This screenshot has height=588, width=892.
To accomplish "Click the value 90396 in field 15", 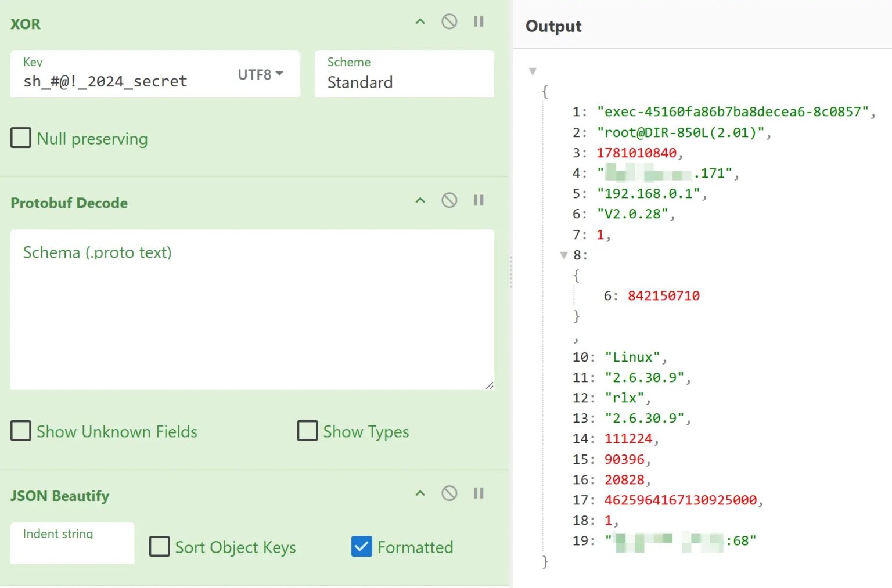I will [x=624, y=459].
